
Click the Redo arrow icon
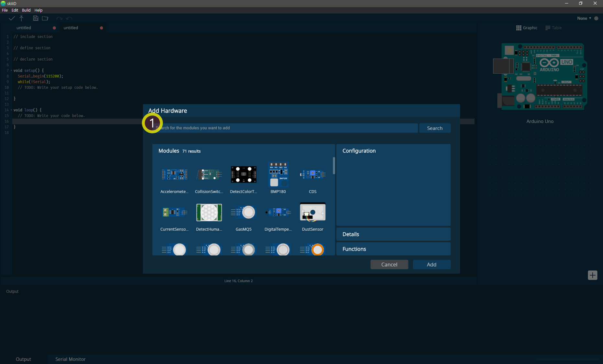click(x=59, y=18)
